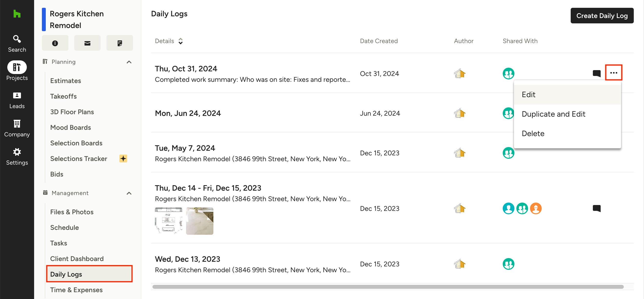Click the project info icon button
The image size is (644, 299).
(x=55, y=43)
